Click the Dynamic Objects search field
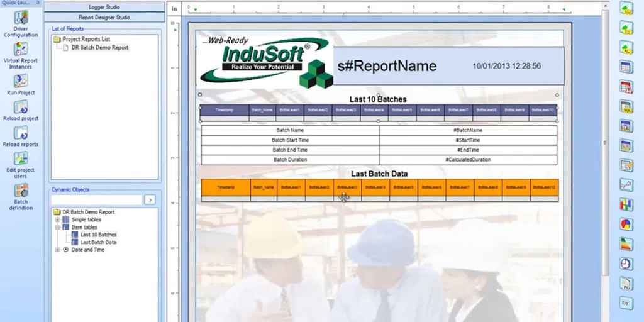The width and height of the screenshot is (644, 322). tap(96, 199)
